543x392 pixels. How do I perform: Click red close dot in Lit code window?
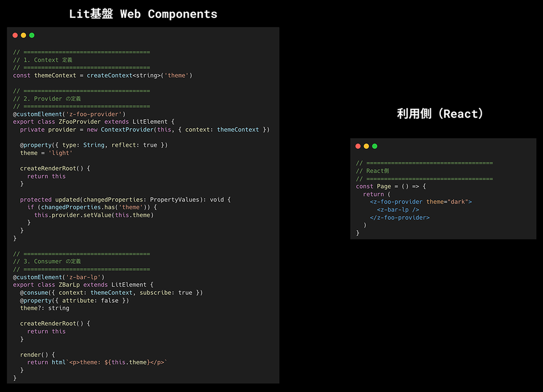point(15,35)
